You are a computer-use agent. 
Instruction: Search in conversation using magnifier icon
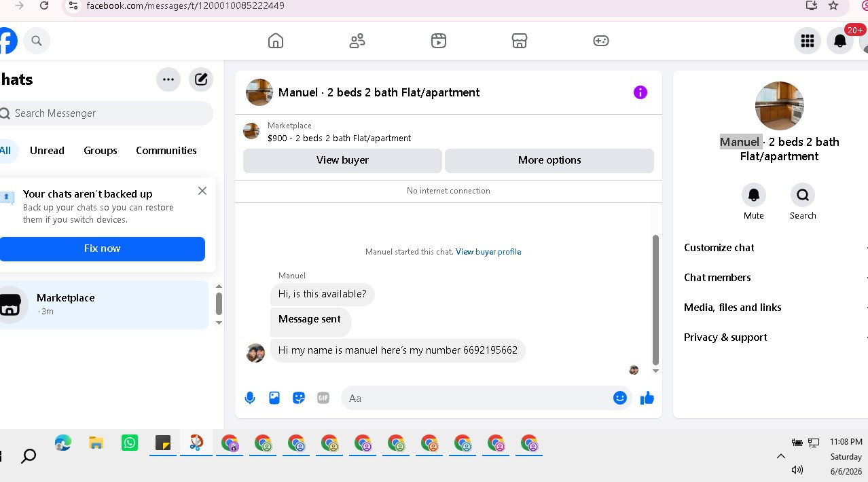pyautogui.click(x=803, y=195)
